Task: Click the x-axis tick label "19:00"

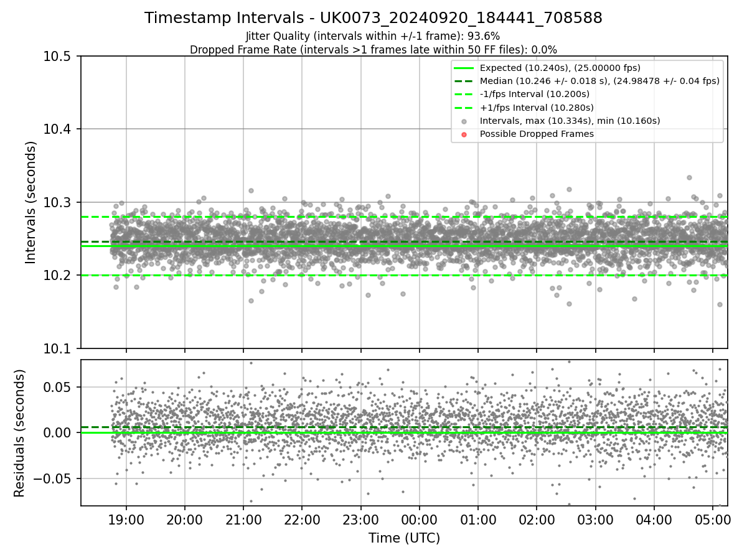Action: click(x=126, y=520)
